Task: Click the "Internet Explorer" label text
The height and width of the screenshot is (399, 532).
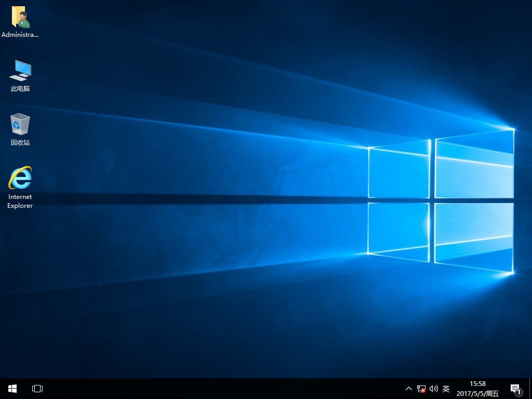Action: pyautogui.click(x=20, y=201)
